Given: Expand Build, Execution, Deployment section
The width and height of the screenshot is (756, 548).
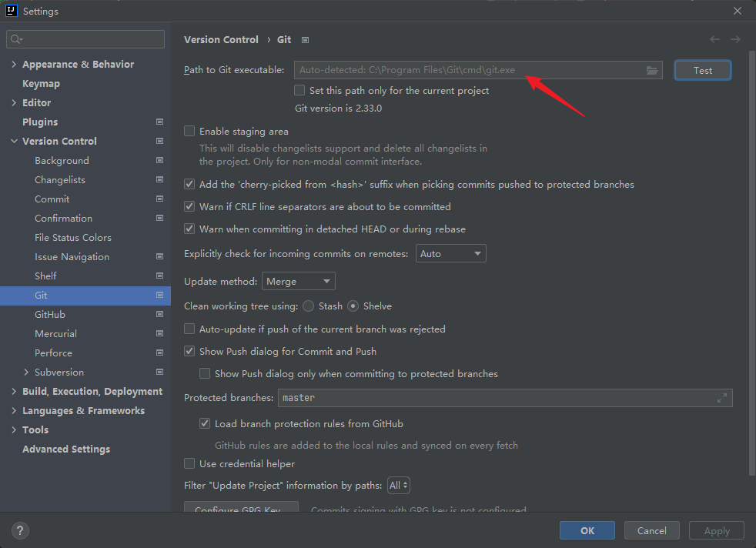Looking at the screenshot, I should click(14, 391).
